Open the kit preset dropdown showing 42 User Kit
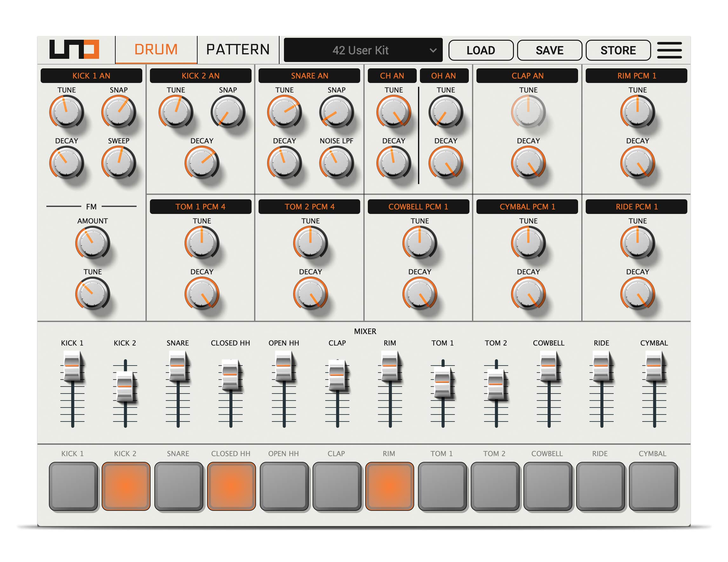 click(363, 50)
